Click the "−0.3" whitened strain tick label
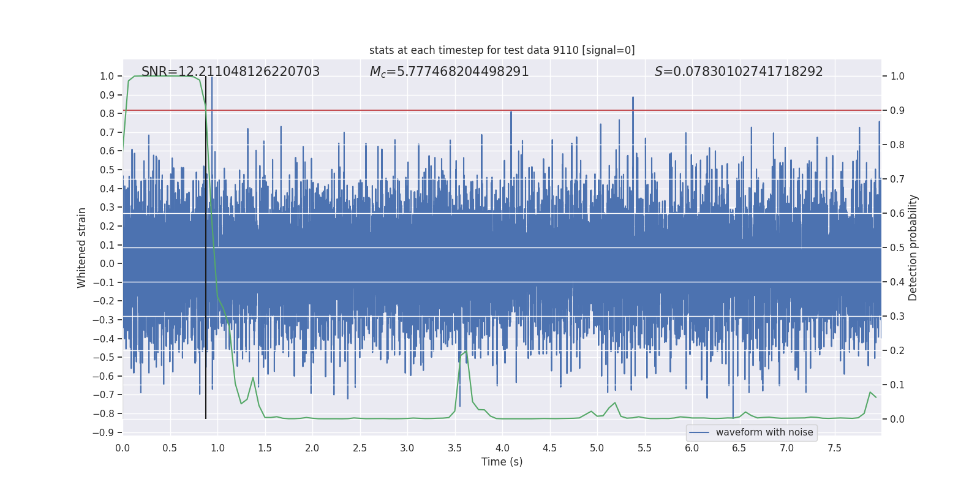This screenshot has width=980, height=490. coord(104,320)
